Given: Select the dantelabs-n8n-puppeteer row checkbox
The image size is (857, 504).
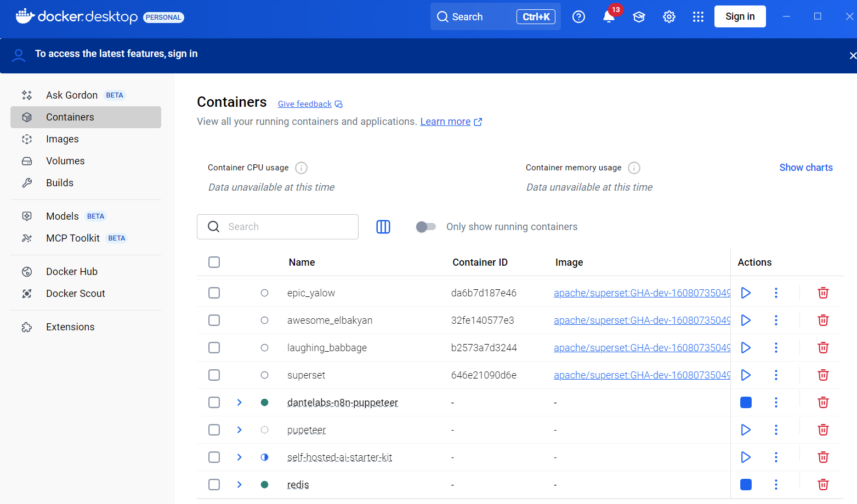Looking at the screenshot, I should (214, 403).
